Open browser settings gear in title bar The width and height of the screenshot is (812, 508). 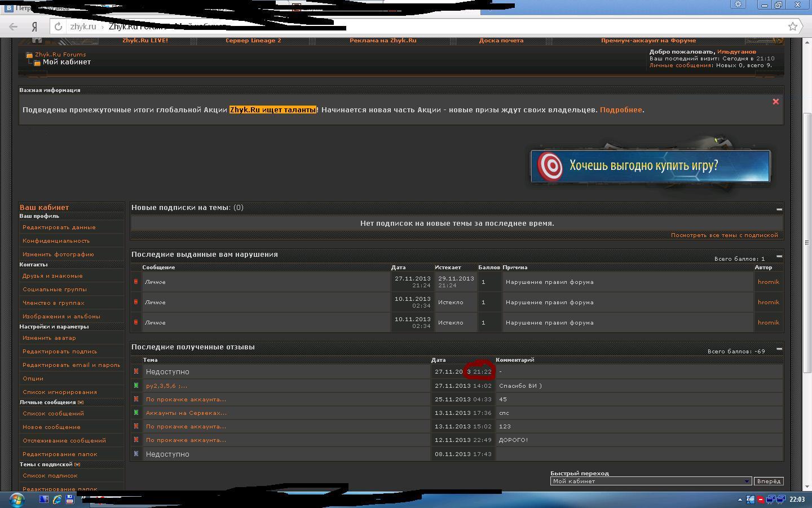coord(738,5)
